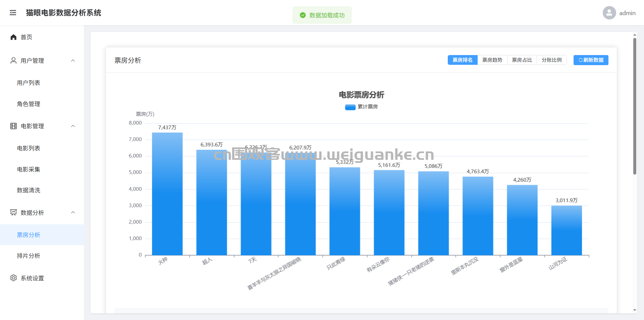Screen dimensions: 644x320
Task: Open the admin user dropdown
Action: (x=619, y=13)
